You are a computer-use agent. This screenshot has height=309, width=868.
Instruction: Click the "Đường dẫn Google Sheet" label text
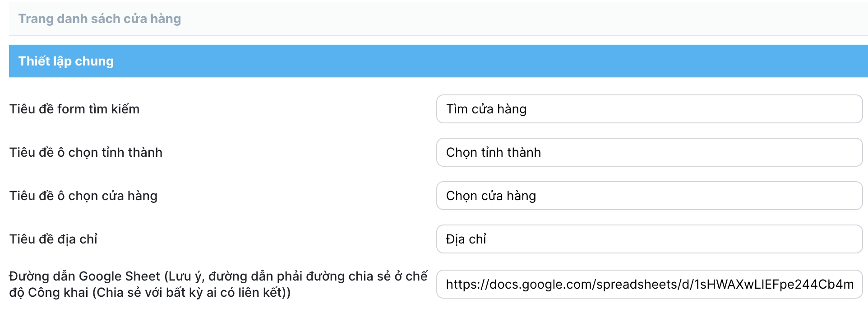[84, 276]
